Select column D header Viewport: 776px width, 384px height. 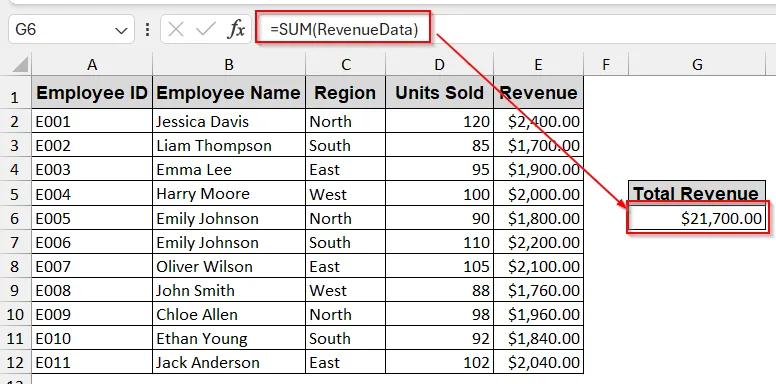[439, 64]
